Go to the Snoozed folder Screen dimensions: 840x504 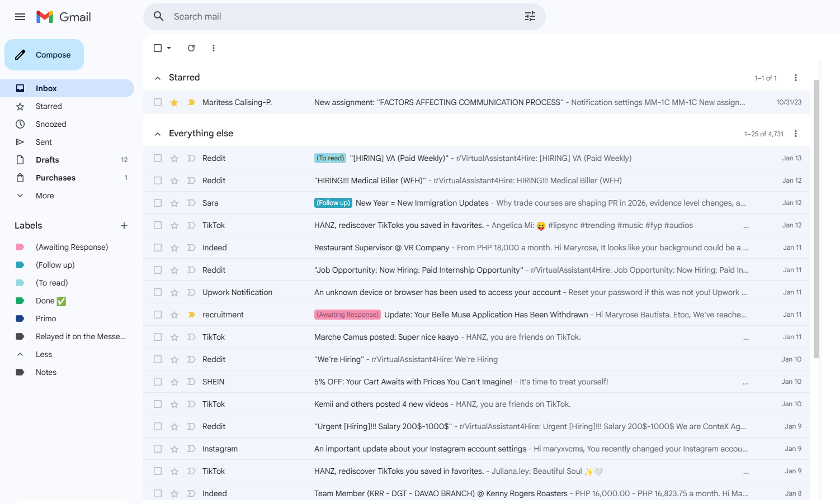point(51,124)
